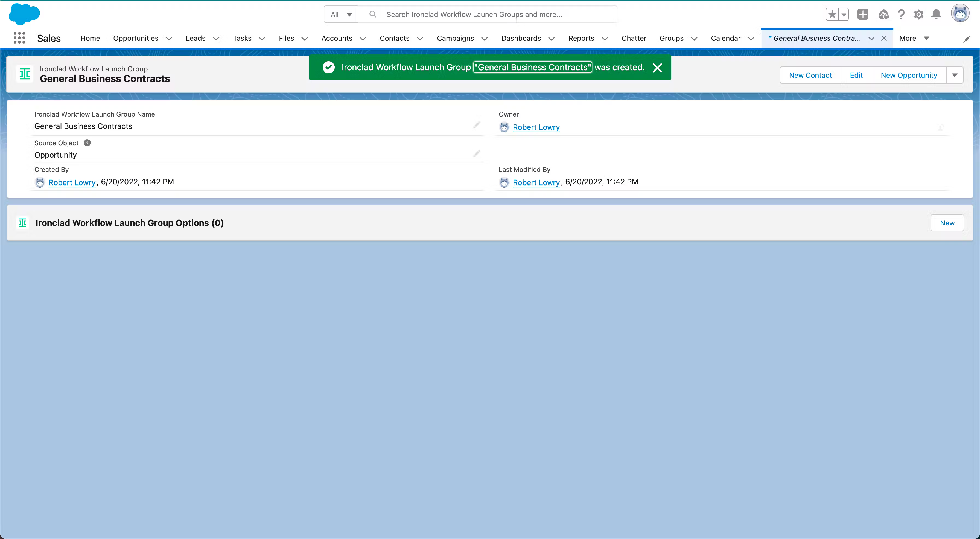Screen dimensions: 980x539
Task: Show Source Object info tooltip icon
Action: (x=87, y=143)
